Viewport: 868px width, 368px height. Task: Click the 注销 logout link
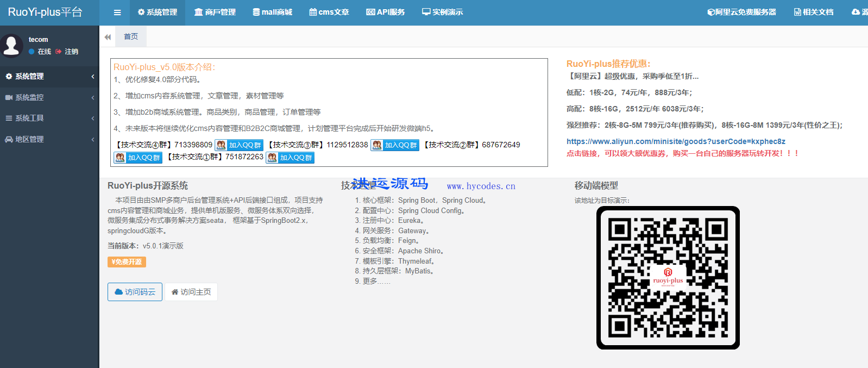point(72,52)
